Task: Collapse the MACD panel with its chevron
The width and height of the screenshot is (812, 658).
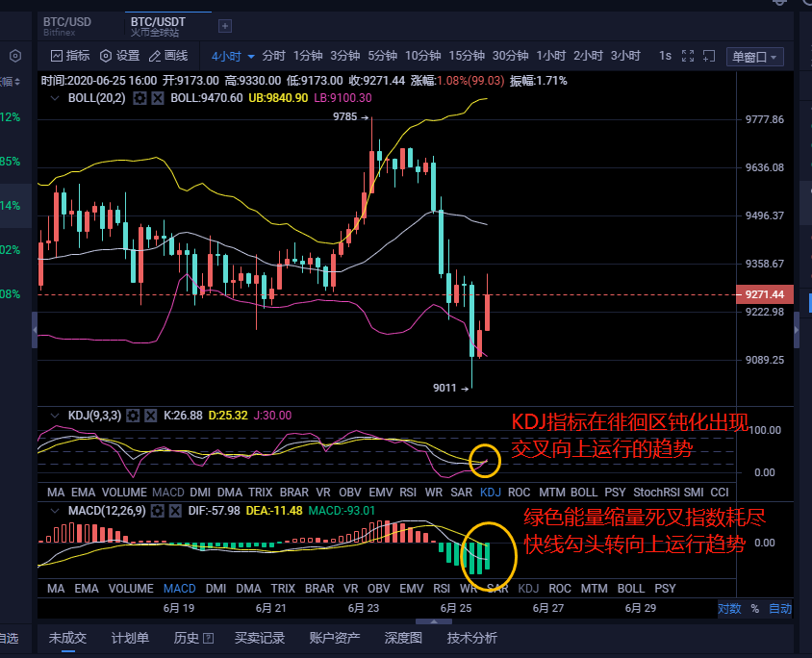Action: (x=57, y=511)
